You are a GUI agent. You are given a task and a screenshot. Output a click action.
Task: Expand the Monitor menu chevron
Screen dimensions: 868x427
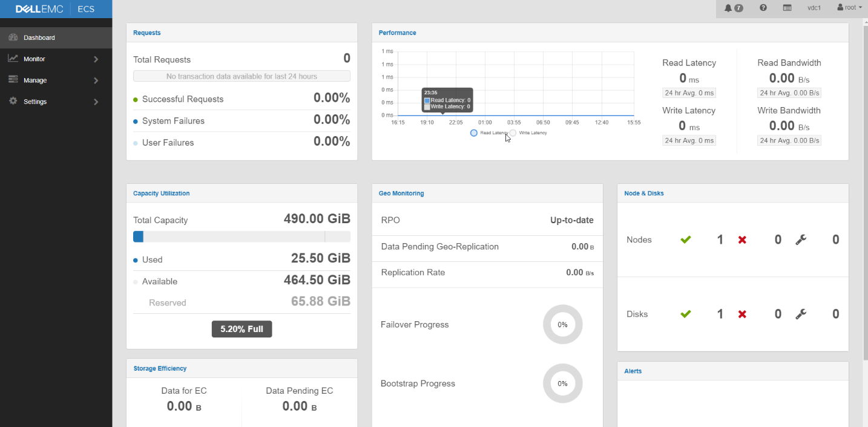pos(96,59)
